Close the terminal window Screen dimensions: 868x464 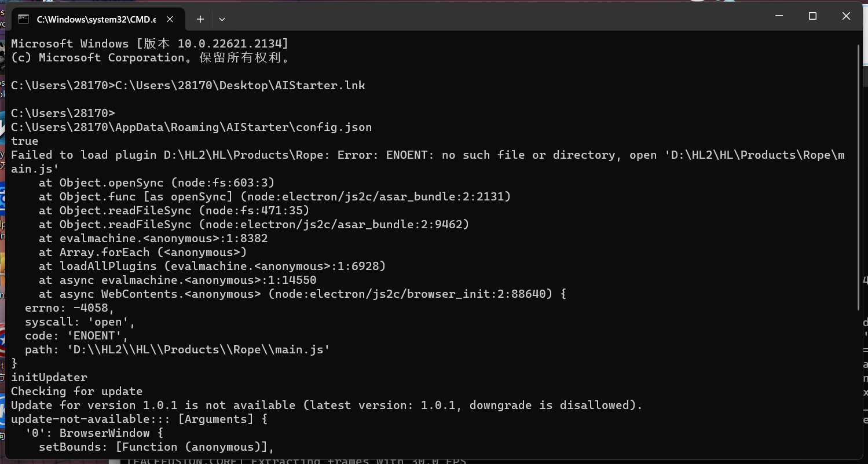click(846, 16)
